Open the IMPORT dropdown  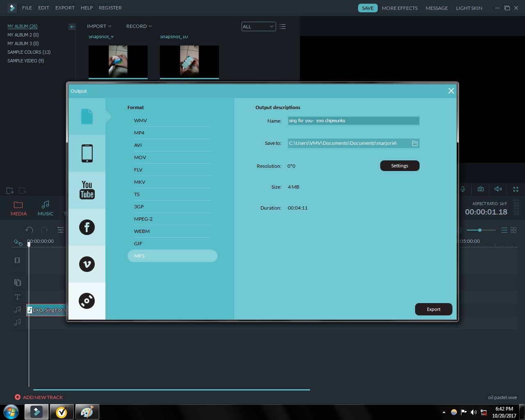[99, 26]
